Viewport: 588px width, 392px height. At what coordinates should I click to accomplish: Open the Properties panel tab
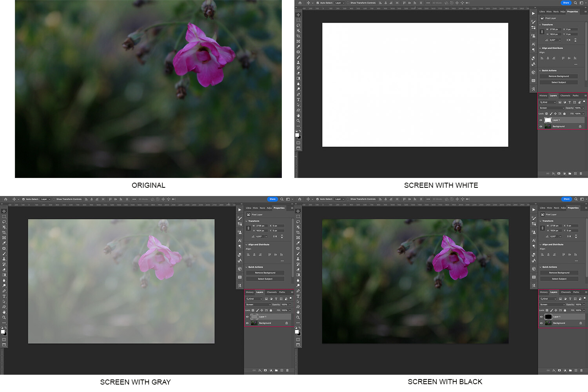[573, 11]
